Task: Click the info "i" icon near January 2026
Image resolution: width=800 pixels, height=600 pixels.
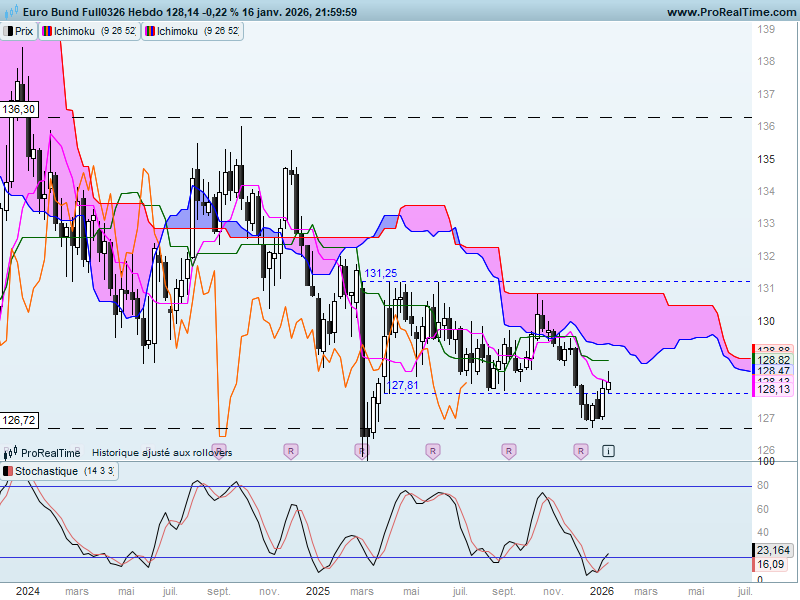Action: coord(608,451)
